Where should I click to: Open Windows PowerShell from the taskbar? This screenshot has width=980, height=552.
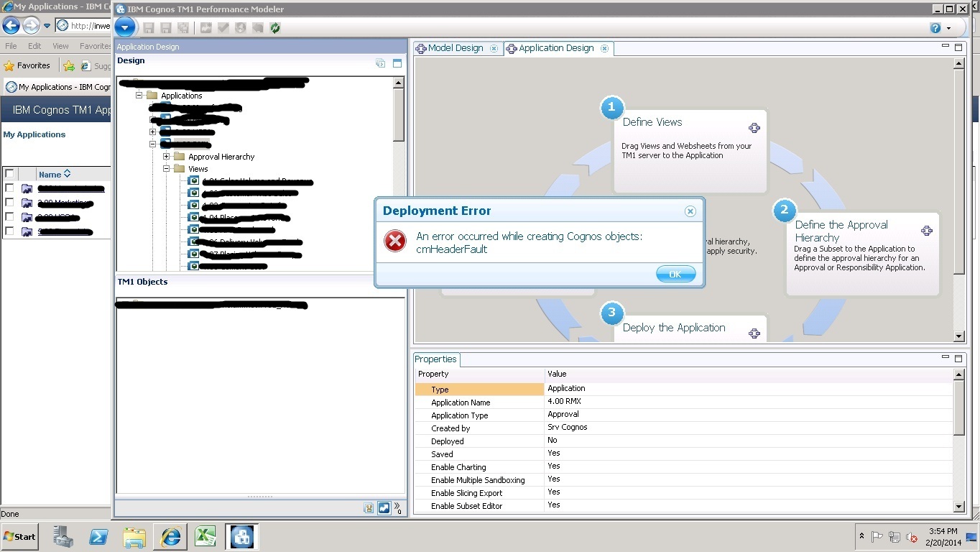98,537
